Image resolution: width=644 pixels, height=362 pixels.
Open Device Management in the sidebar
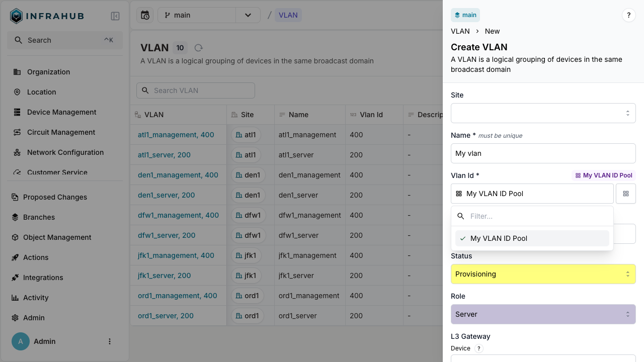61,112
